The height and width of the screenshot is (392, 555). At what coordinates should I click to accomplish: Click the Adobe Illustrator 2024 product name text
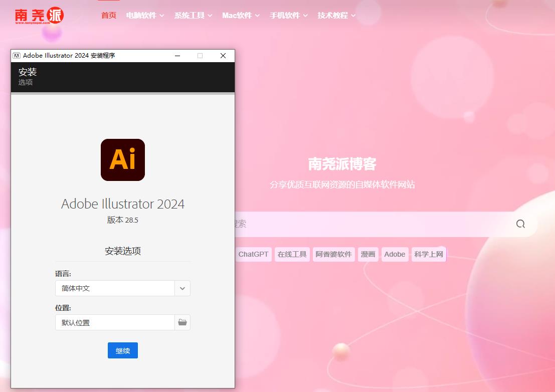point(123,204)
